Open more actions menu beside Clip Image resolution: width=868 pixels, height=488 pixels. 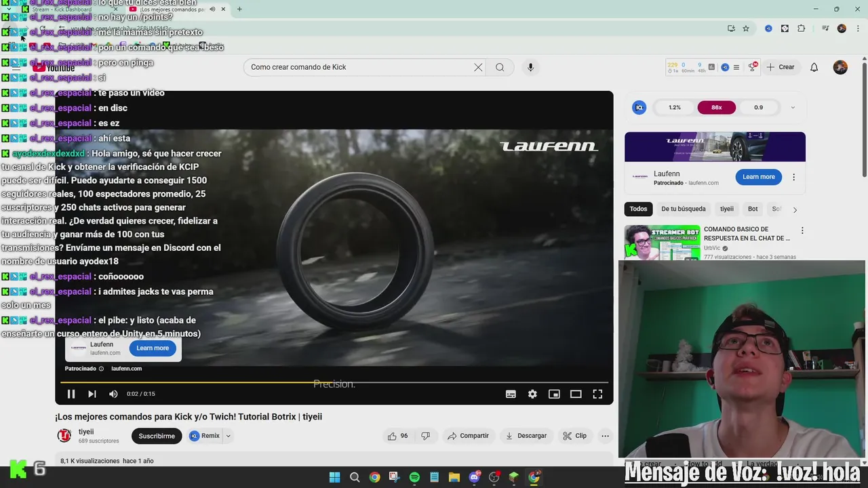(x=605, y=436)
